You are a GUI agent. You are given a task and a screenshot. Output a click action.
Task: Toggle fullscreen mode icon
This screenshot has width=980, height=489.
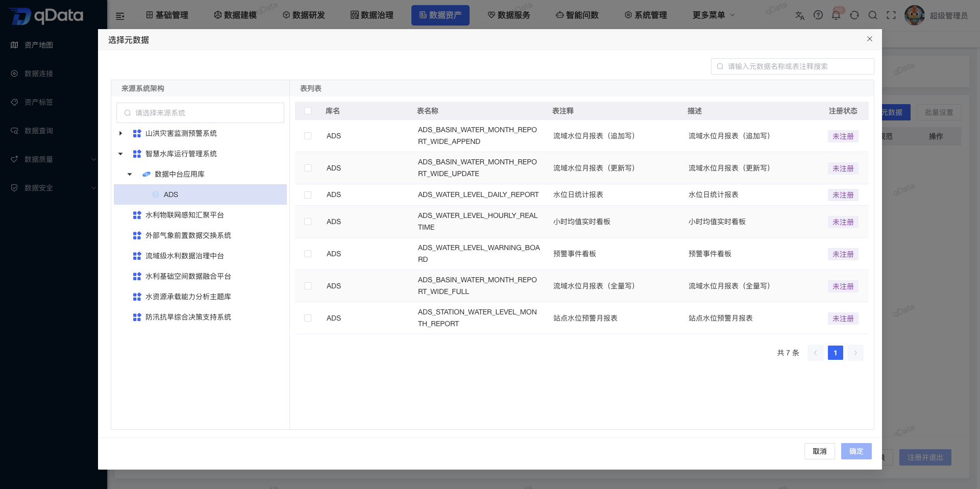click(x=891, y=15)
